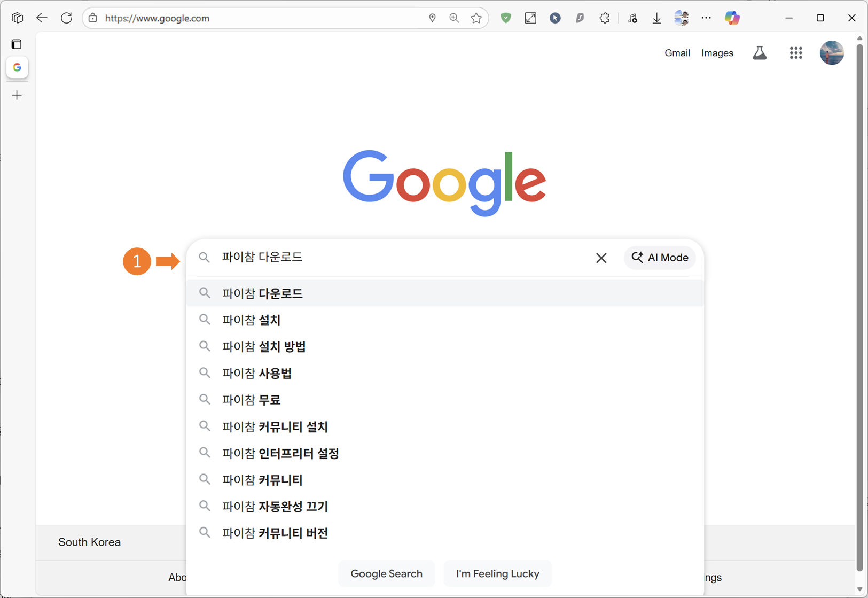Click the browser profile avatar in toolbar
868x598 pixels.
(x=682, y=18)
